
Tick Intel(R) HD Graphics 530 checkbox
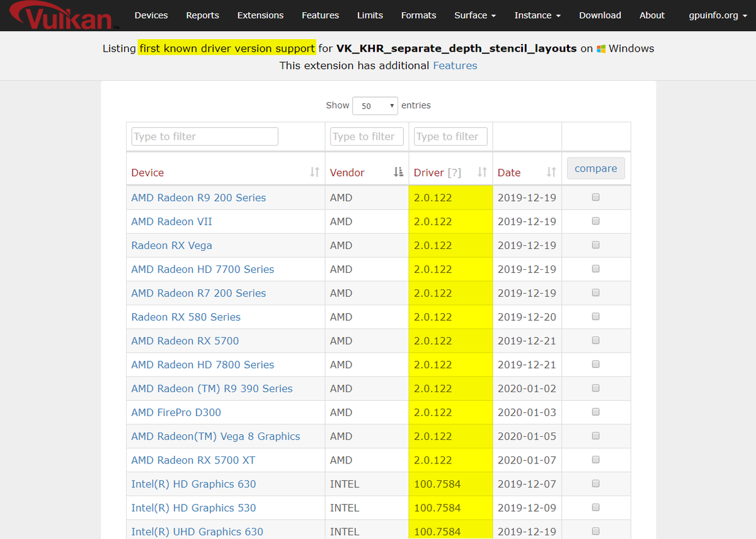coord(596,507)
